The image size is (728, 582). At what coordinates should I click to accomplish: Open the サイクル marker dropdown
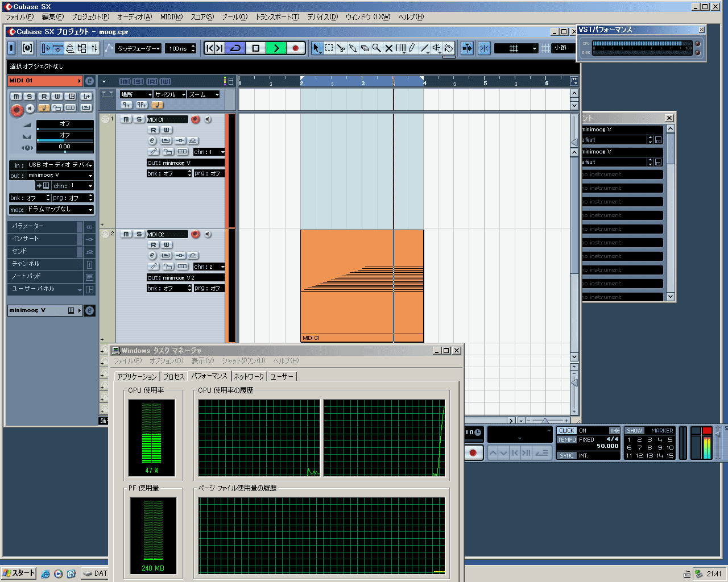pos(170,94)
